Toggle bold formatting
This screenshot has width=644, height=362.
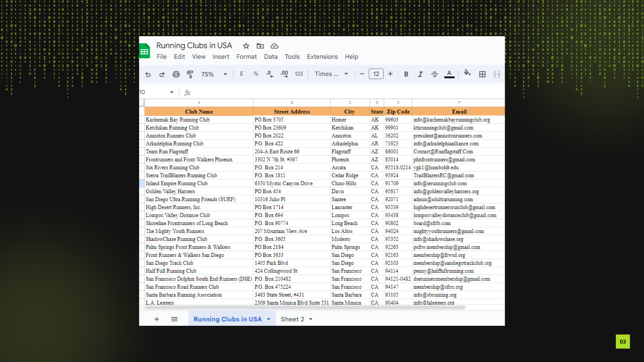406,74
